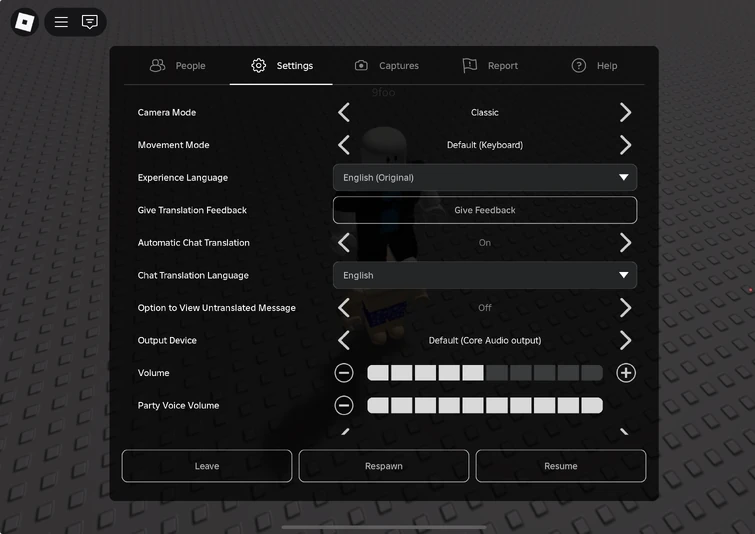Click the Report flag icon
Viewport: 755px width, 534px height.
coord(469,65)
